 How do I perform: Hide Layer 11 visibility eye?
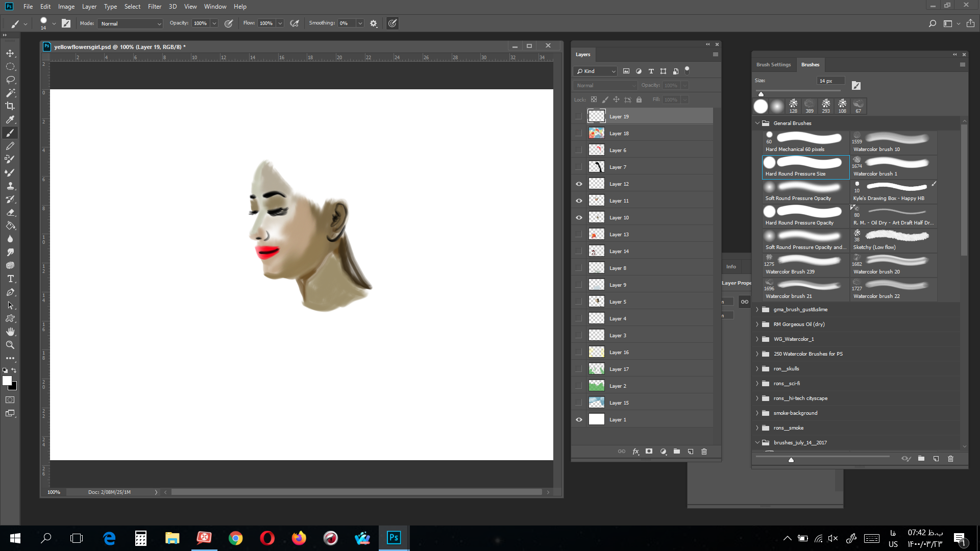point(579,201)
